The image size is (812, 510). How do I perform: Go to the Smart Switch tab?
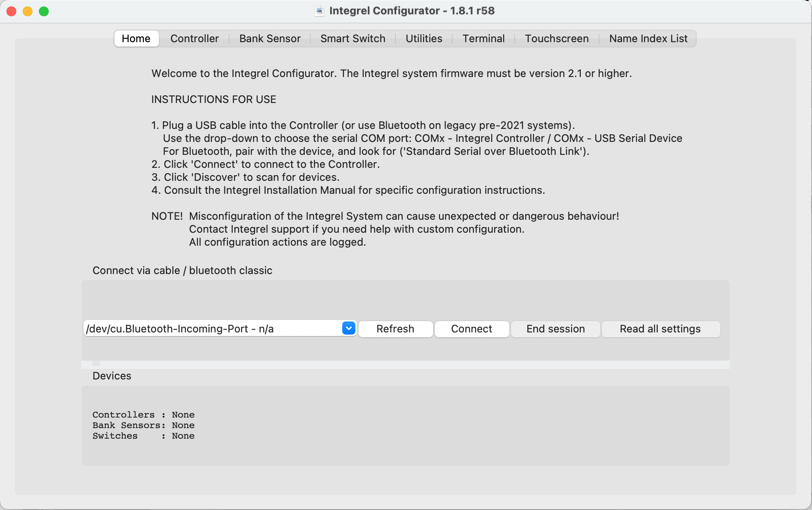(353, 39)
